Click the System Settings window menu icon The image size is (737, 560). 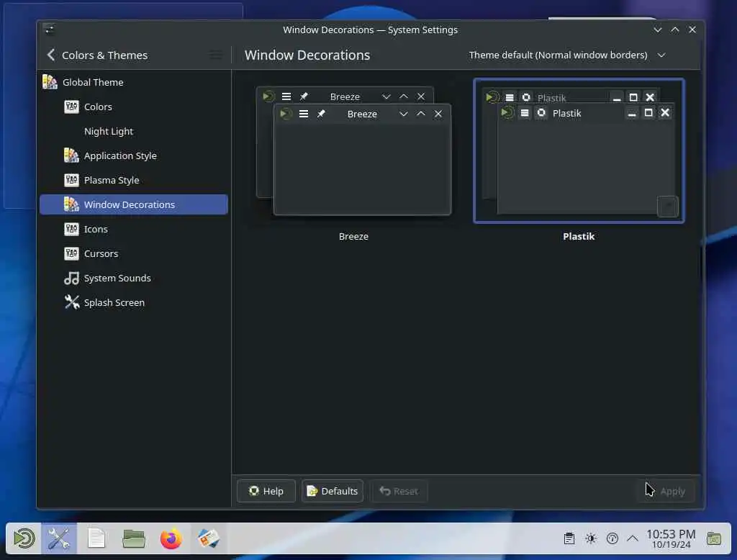[50, 30]
